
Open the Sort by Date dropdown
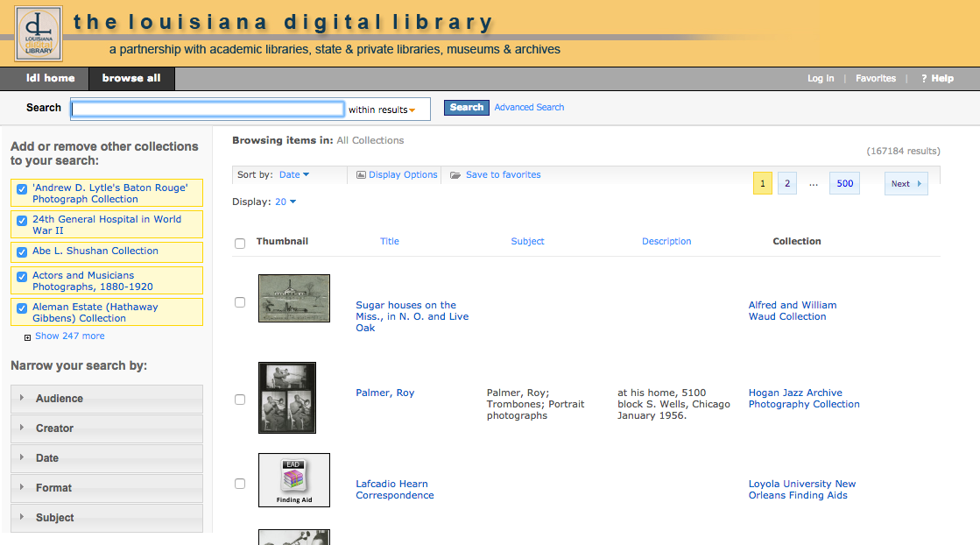click(x=294, y=175)
